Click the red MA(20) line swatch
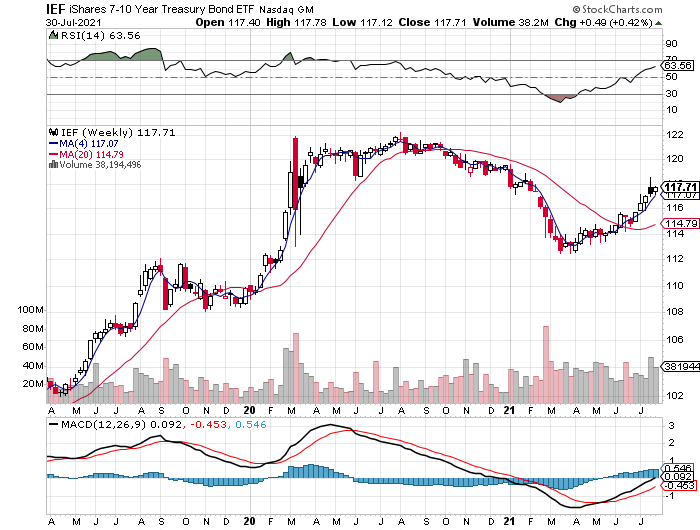 [54, 154]
